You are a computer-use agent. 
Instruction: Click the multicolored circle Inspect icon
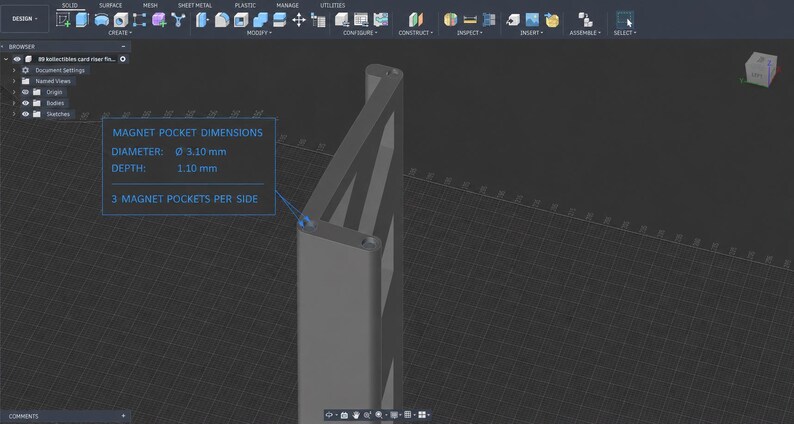[450, 20]
